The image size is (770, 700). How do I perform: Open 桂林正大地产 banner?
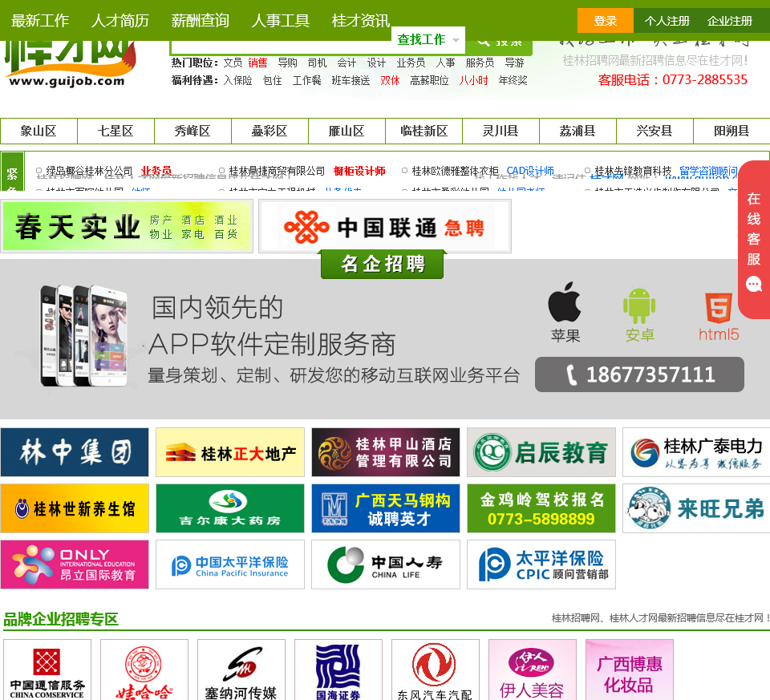point(230,452)
